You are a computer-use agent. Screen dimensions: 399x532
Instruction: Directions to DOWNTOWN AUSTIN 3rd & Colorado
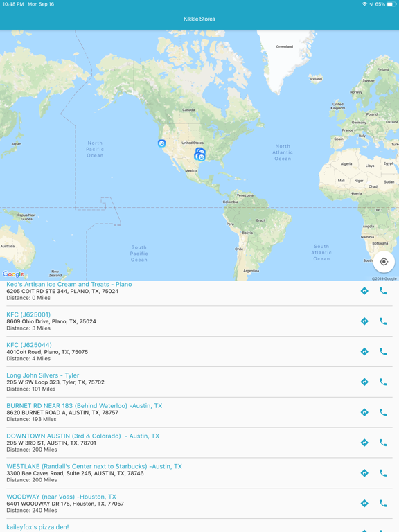point(364,443)
